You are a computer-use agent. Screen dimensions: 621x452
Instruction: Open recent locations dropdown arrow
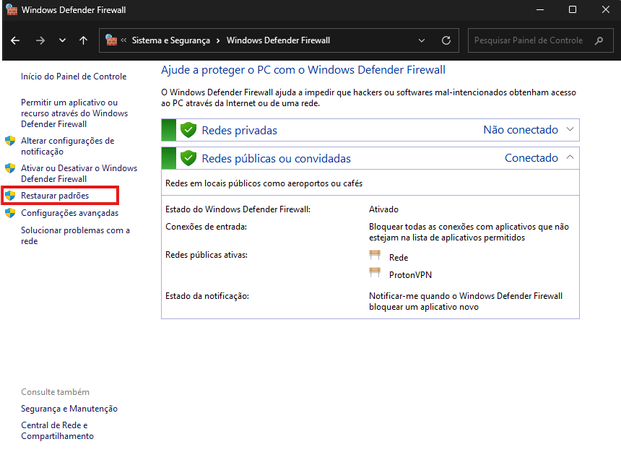[x=62, y=40]
